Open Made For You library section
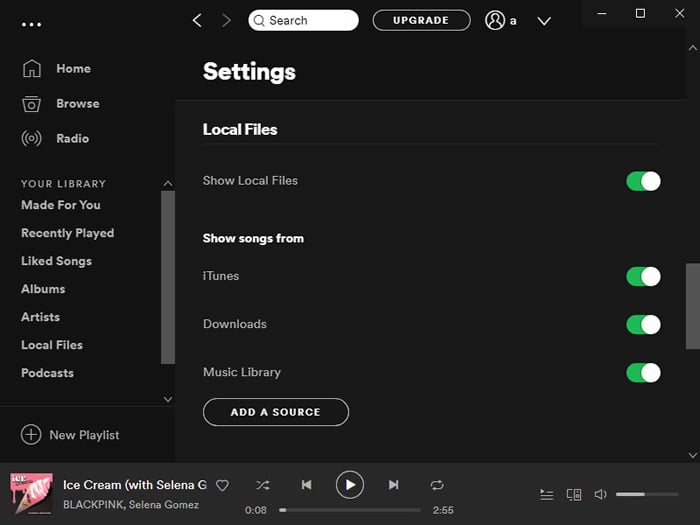The height and width of the screenshot is (525, 700). [61, 205]
